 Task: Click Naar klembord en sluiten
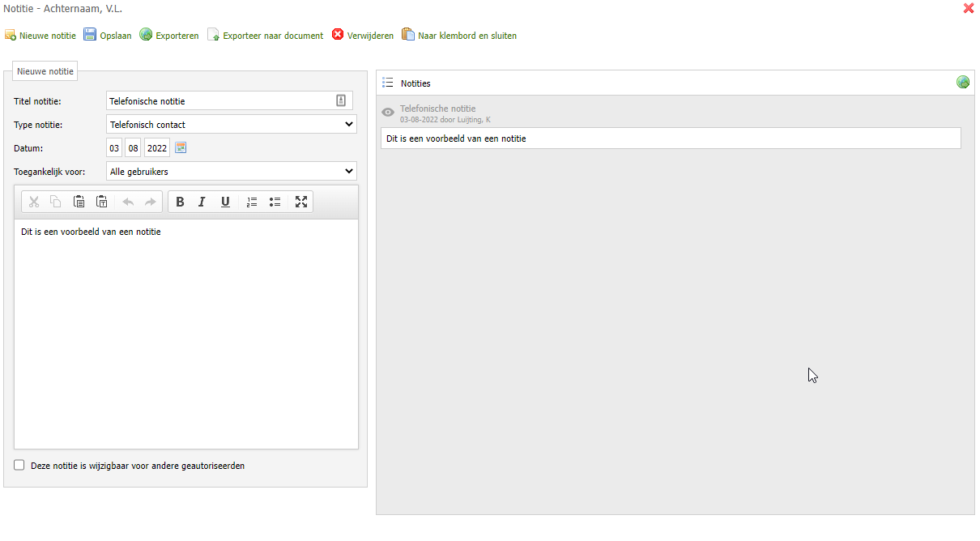pos(459,36)
